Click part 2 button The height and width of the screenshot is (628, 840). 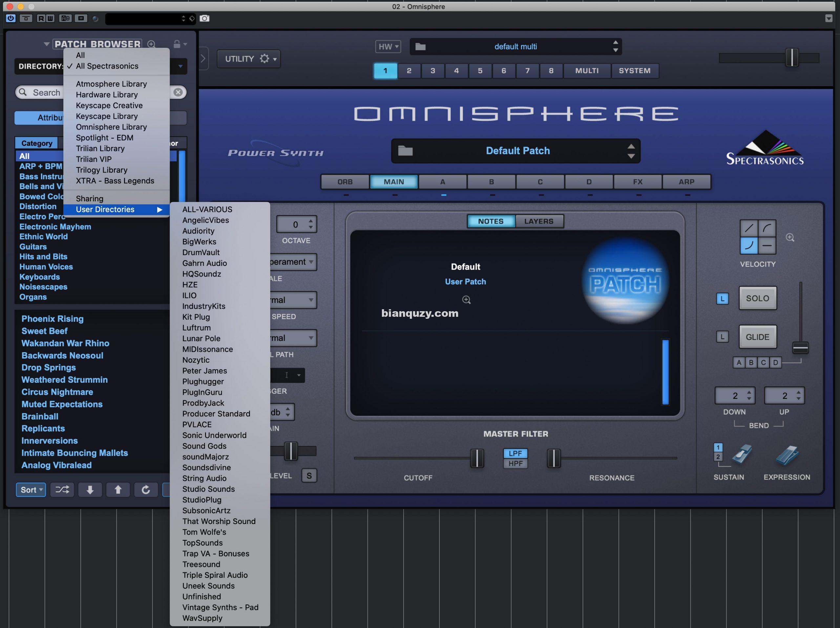pyautogui.click(x=409, y=71)
